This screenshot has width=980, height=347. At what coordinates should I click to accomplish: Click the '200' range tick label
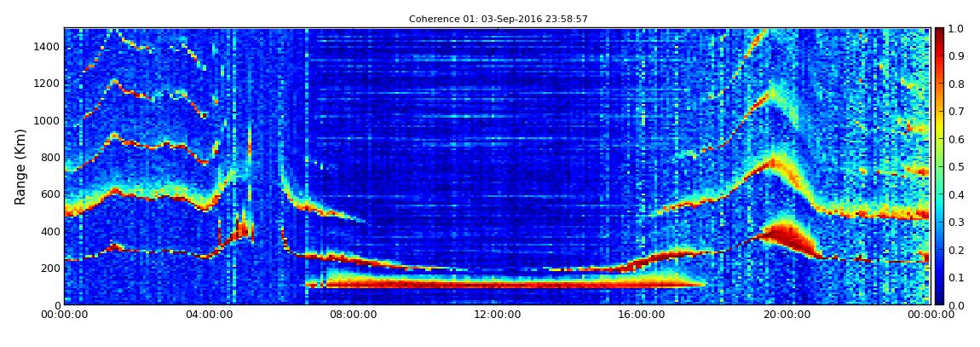[50, 269]
